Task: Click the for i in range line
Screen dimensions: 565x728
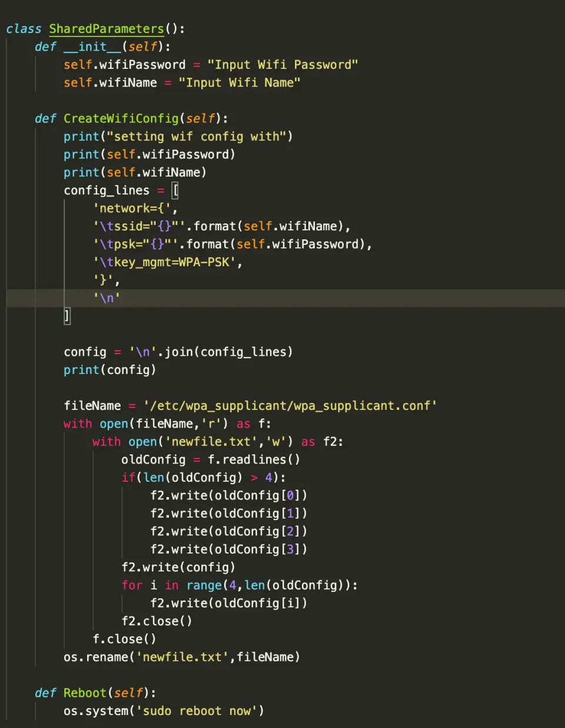Action: 240,585
